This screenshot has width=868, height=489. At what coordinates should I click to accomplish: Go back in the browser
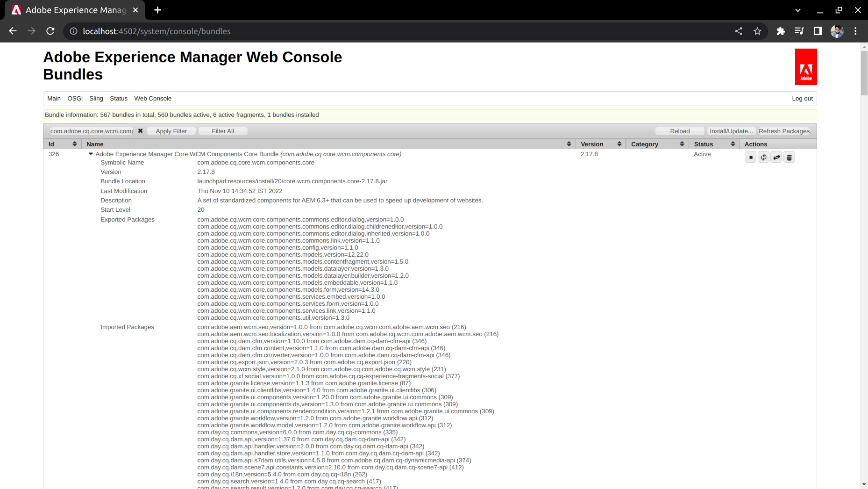(x=13, y=31)
